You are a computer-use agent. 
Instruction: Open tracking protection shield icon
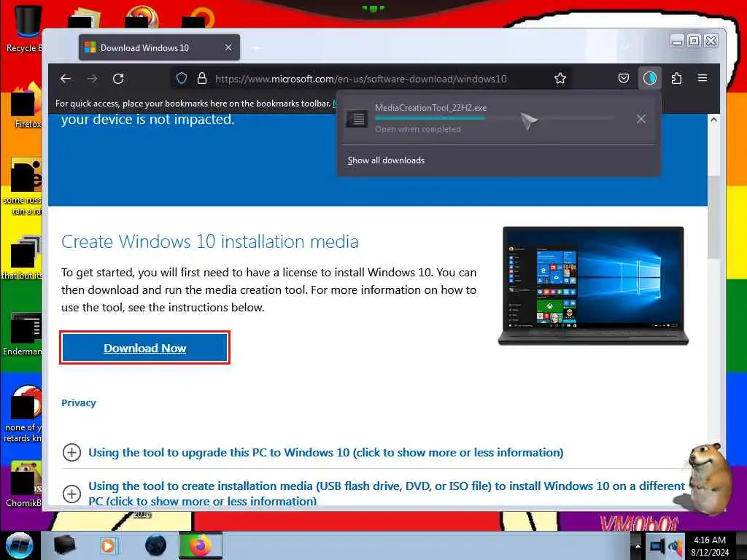click(182, 79)
